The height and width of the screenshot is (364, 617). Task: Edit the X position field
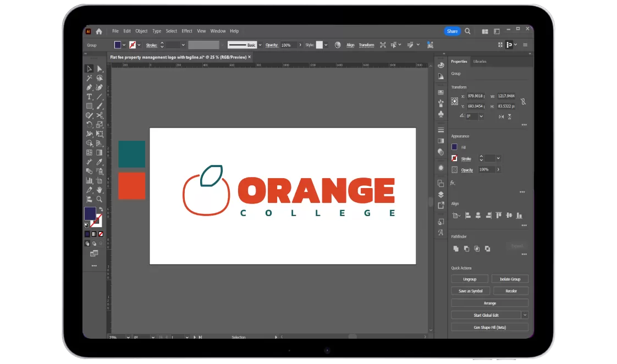476,96
